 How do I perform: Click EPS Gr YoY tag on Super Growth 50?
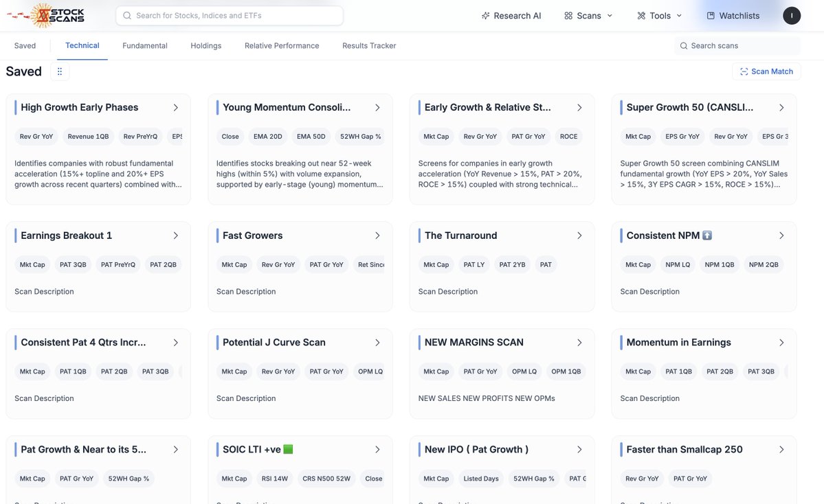tap(682, 137)
